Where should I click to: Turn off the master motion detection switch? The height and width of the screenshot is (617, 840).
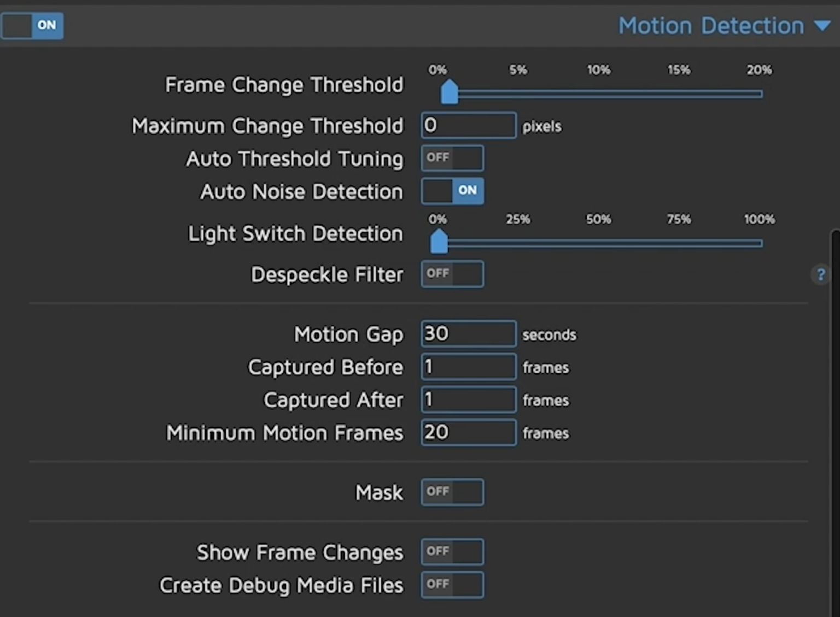click(x=32, y=25)
